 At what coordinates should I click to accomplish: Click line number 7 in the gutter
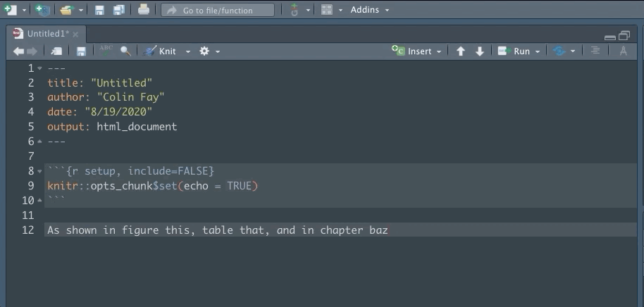click(x=31, y=156)
